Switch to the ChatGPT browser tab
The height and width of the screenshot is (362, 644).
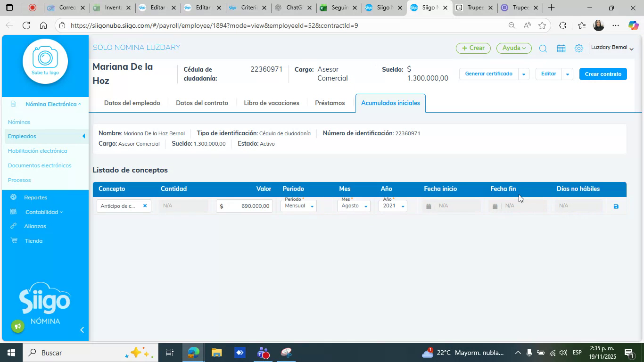293,8
